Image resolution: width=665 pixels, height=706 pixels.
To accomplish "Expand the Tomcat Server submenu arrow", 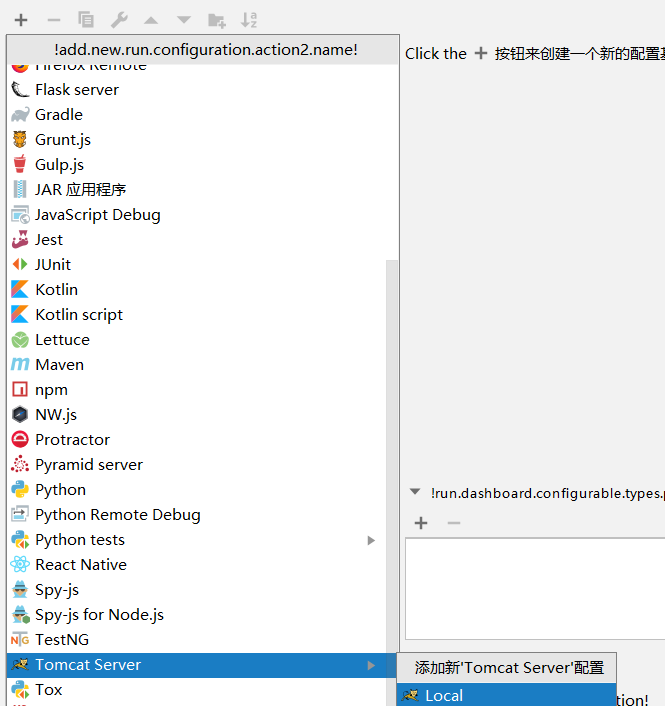I will [371, 665].
